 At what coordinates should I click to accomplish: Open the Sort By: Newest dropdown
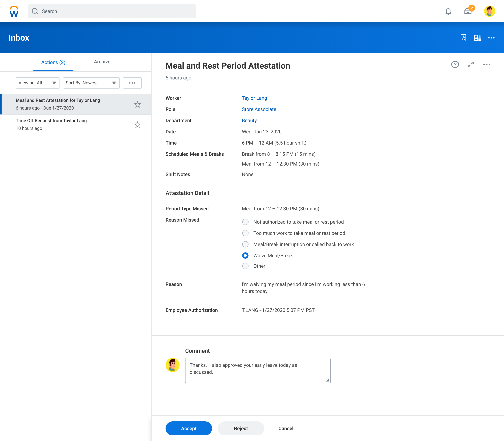coord(91,83)
